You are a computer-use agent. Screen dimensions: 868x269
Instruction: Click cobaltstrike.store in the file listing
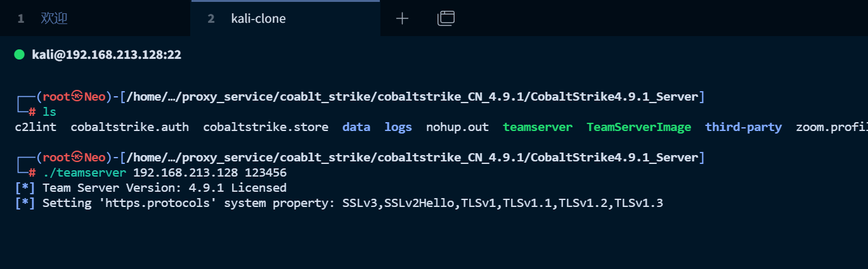[x=266, y=127]
